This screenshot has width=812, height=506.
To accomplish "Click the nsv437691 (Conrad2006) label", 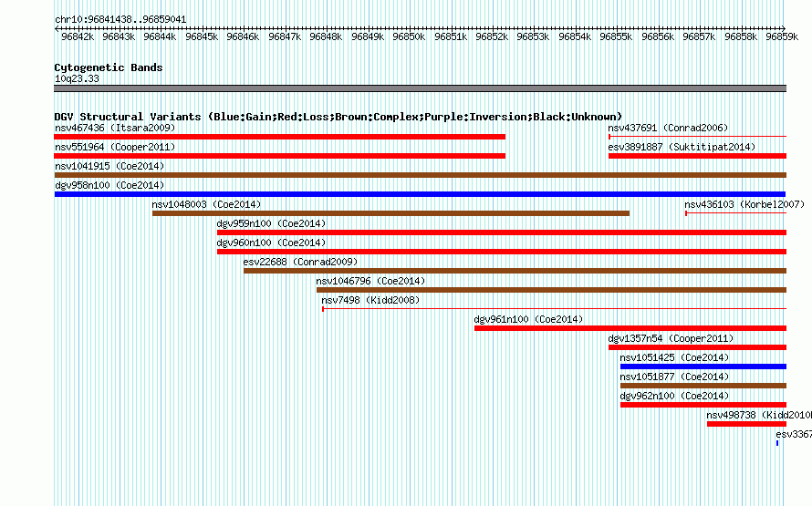I will (x=668, y=128).
